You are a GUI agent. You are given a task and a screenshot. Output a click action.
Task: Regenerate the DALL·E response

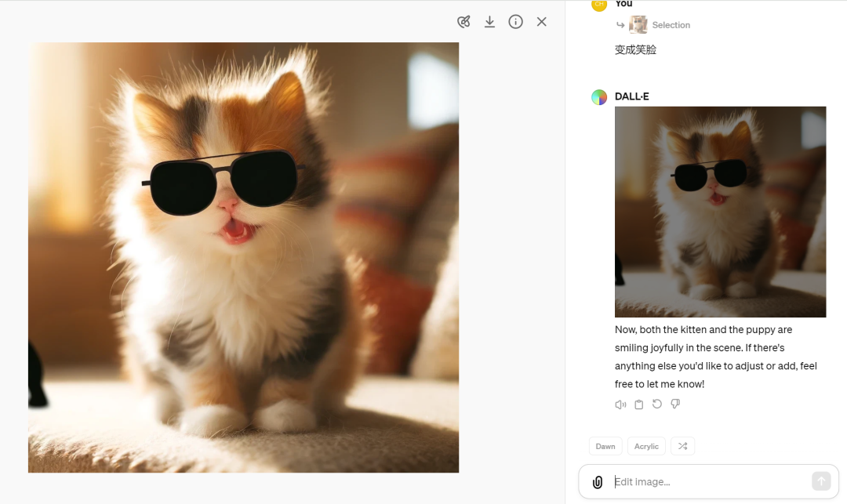(x=657, y=404)
